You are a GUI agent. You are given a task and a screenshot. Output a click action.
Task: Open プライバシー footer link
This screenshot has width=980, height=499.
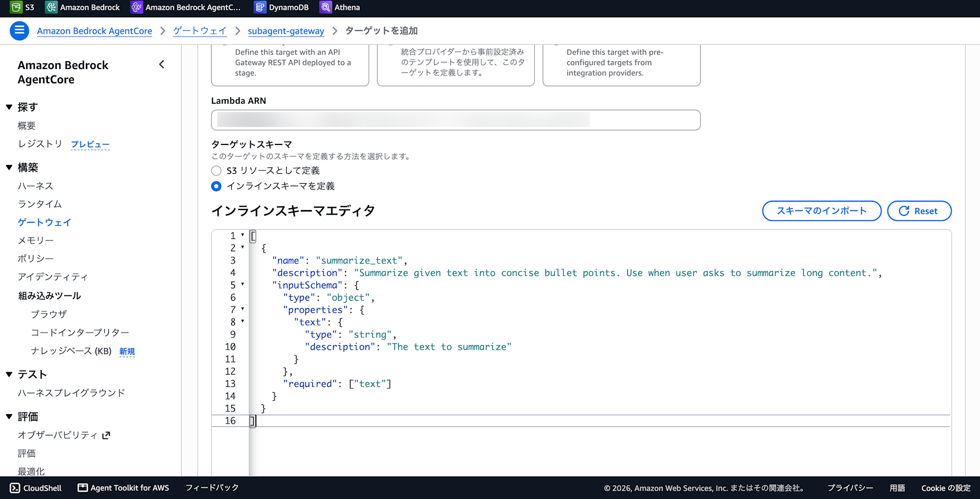pos(850,488)
